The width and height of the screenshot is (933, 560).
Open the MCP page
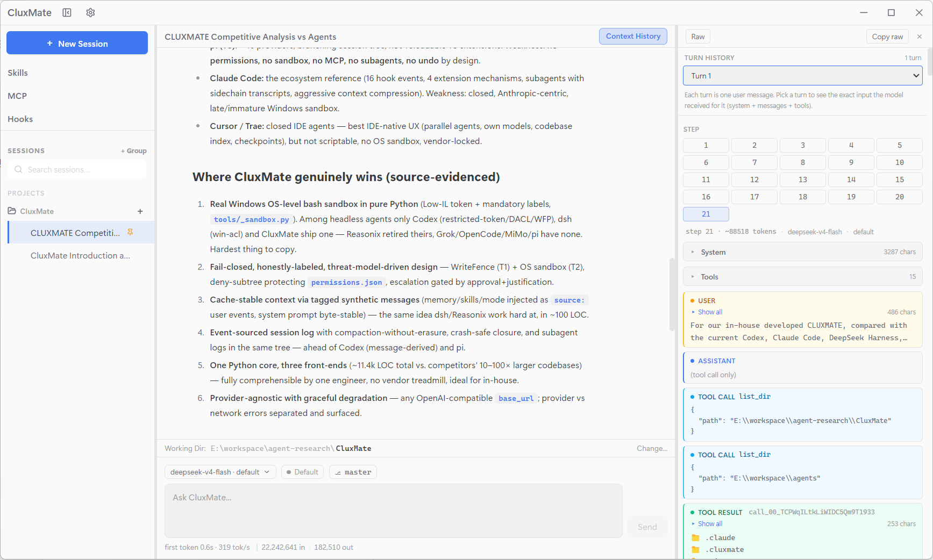coord(17,96)
